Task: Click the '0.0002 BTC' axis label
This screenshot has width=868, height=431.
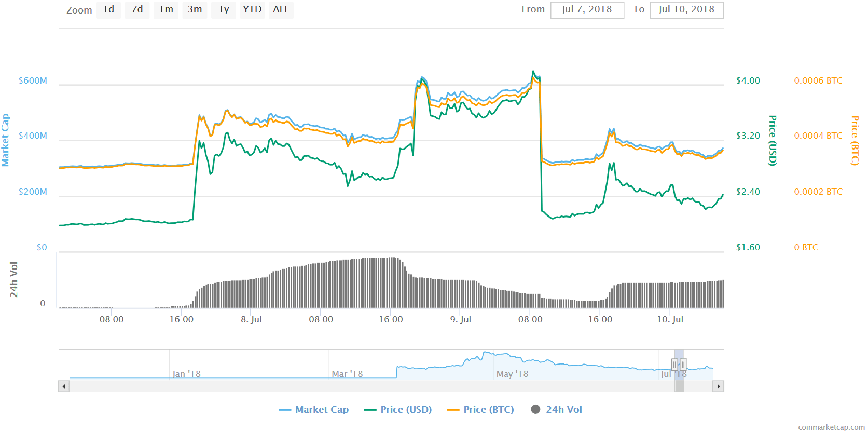Action: click(x=818, y=192)
